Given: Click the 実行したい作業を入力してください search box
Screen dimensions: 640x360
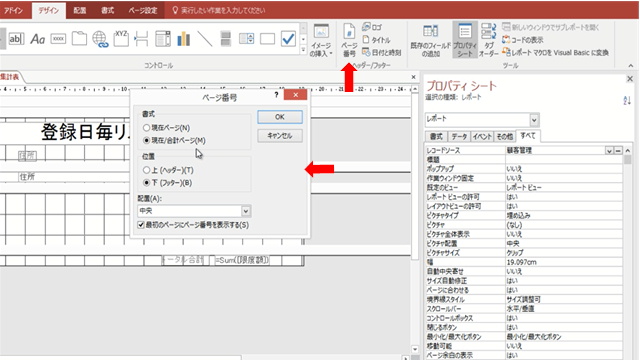Looking at the screenshot, I should click(223, 10).
